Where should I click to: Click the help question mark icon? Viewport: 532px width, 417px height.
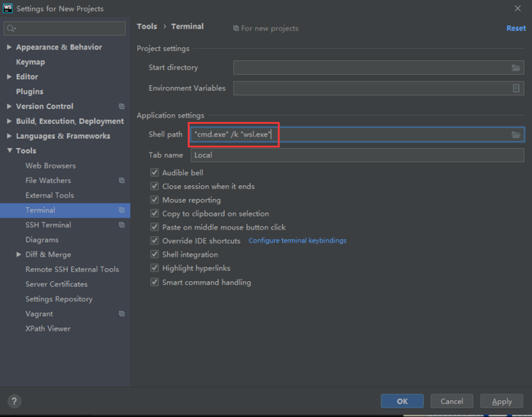15,401
